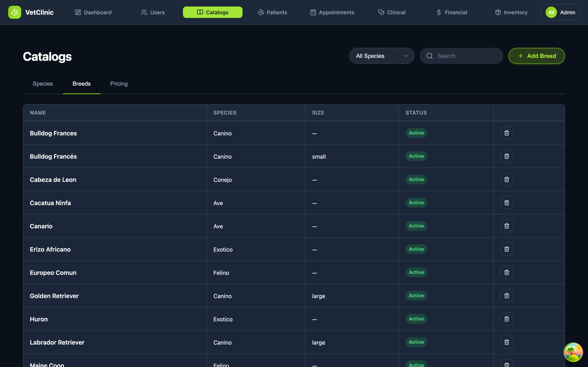Switch to the Species tab
Screen dimensions: 588x367
[43, 84]
